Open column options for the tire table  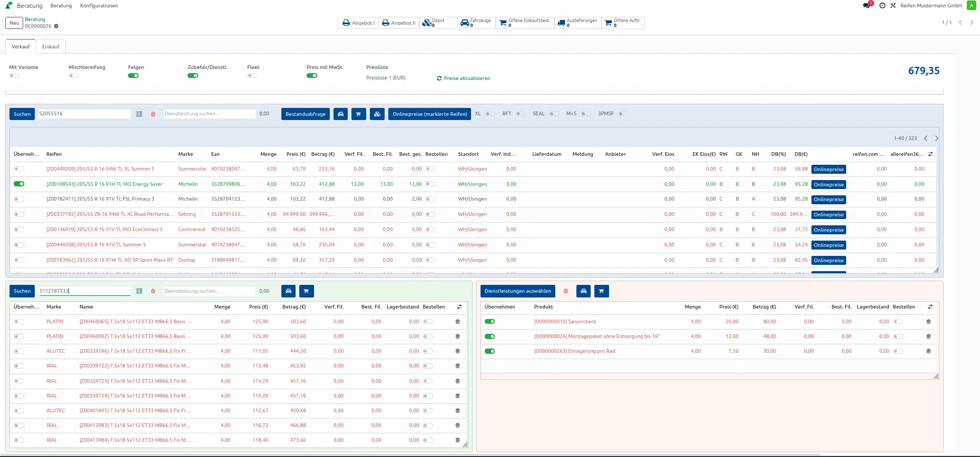pos(930,154)
